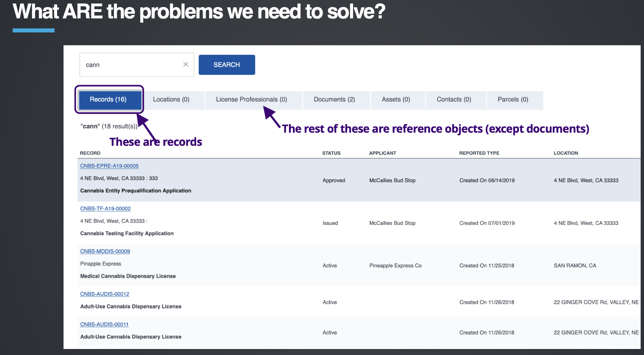Open record link CNBS-TF-A19-00002
Image resolution: width=644 pixels, height=355 pixels.
pos(105,209)
